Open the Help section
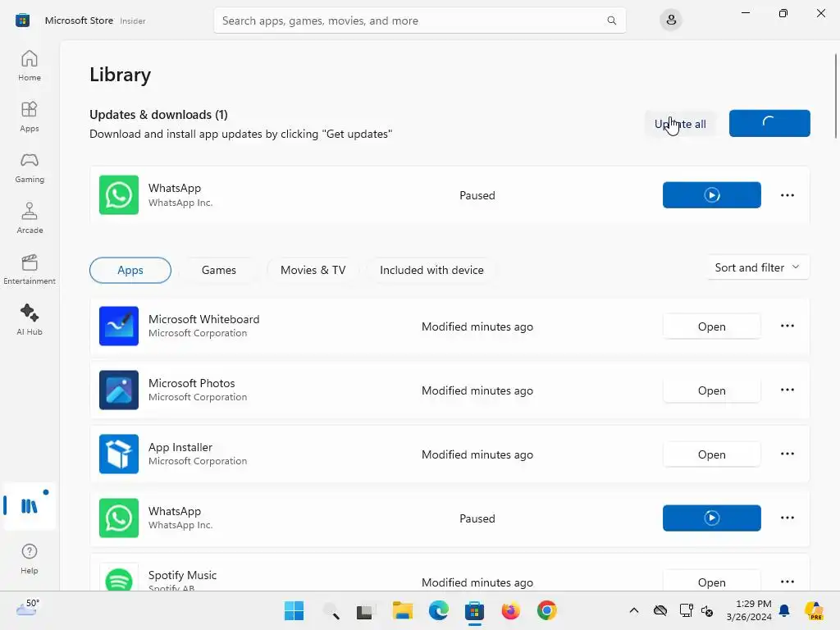 coord(30,559)
